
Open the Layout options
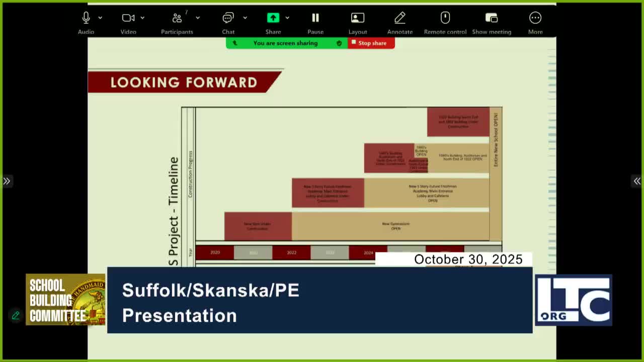click(358, 18)
